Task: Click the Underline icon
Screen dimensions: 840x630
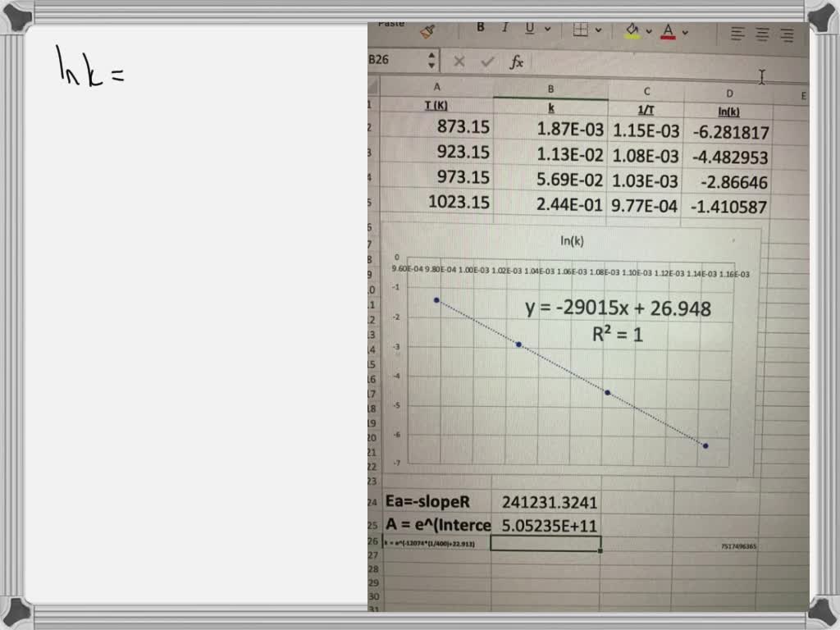Action: click(529, 29)
